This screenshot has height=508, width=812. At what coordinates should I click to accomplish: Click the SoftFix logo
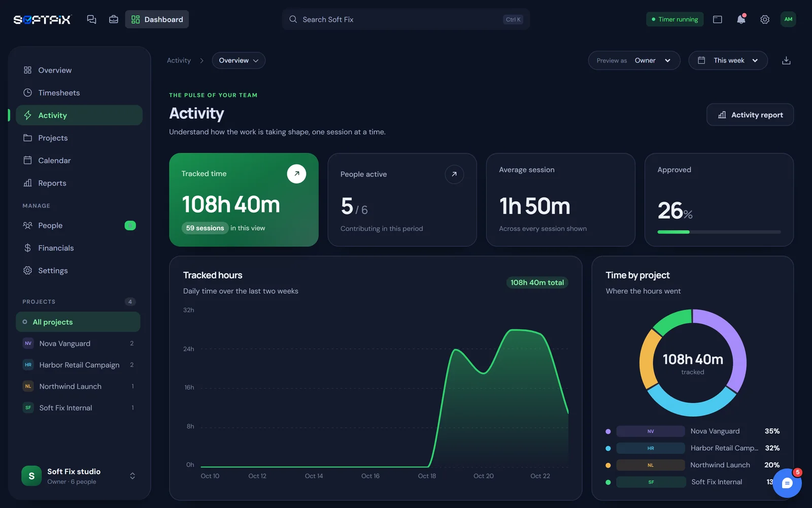(x=42, y=20)
